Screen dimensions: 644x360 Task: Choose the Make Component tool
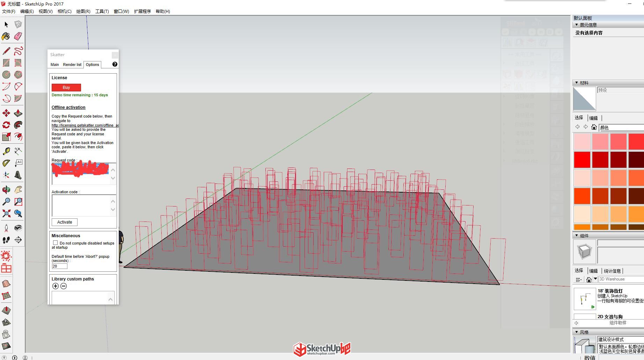(18, 24)
